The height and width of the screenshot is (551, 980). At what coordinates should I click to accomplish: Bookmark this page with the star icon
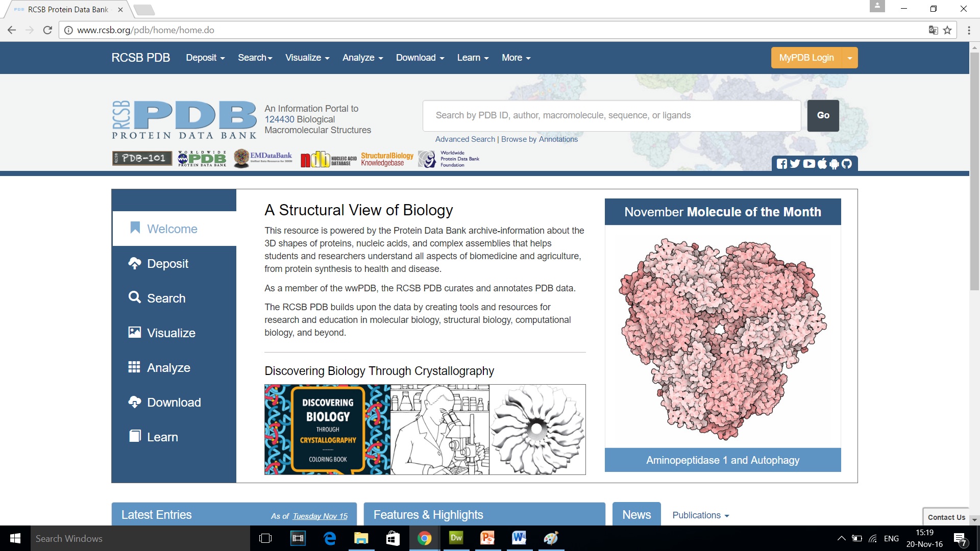(x=947, y=30)
